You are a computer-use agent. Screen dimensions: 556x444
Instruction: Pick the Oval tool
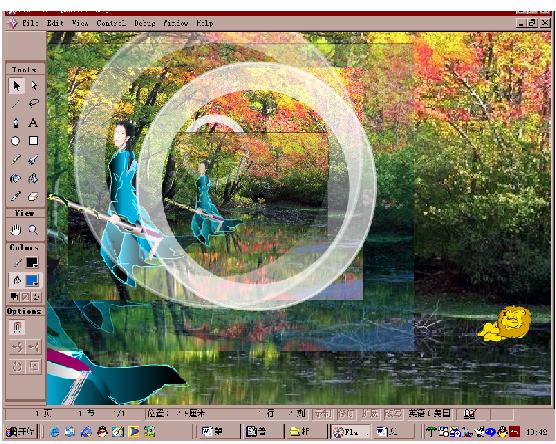tap(16, 141)
